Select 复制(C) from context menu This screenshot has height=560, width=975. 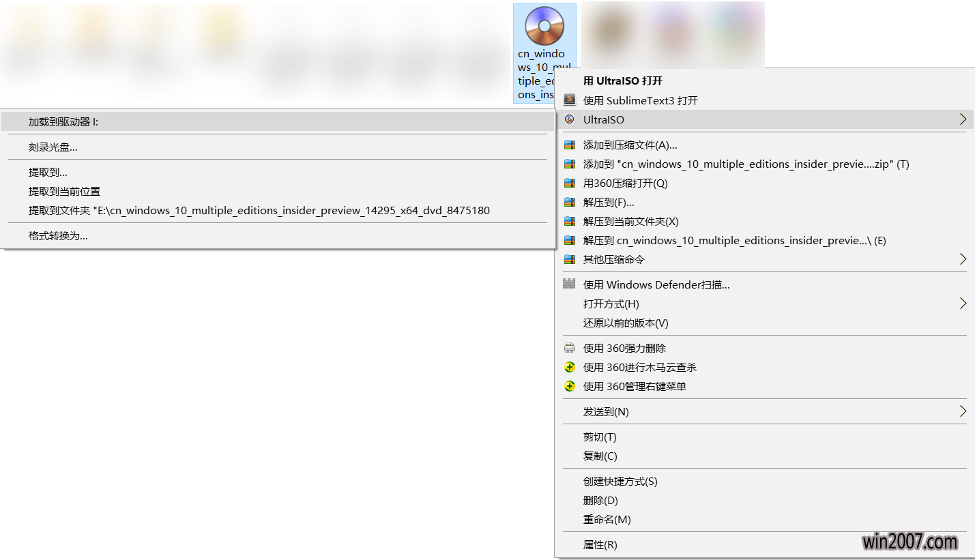(x=765, y=456)
